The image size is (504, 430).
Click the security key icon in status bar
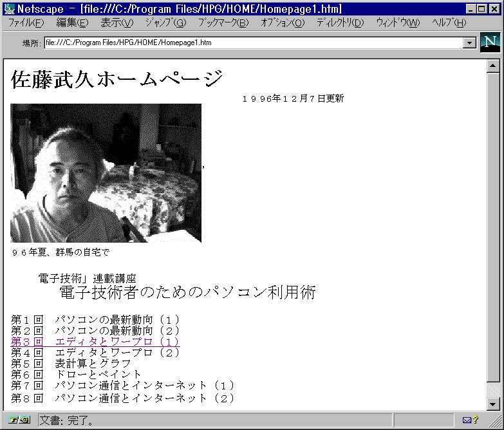pyautogui.click(x=19, y=420)
